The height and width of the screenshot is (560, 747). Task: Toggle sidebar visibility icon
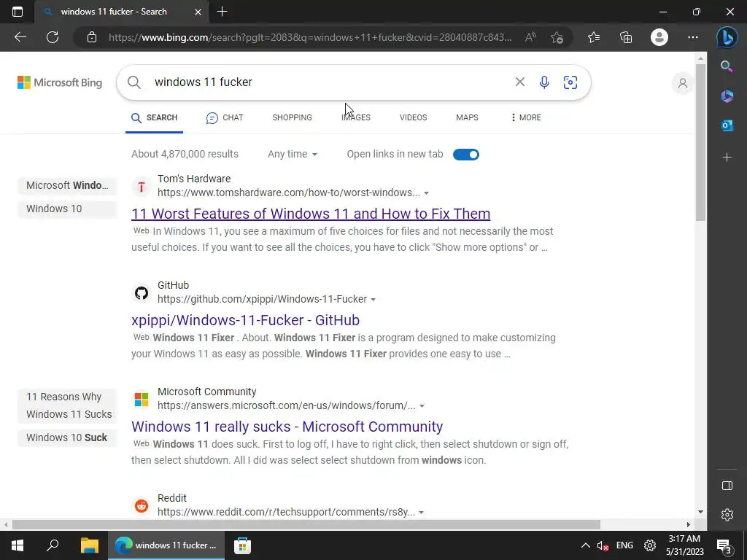[x=727, y=485]
